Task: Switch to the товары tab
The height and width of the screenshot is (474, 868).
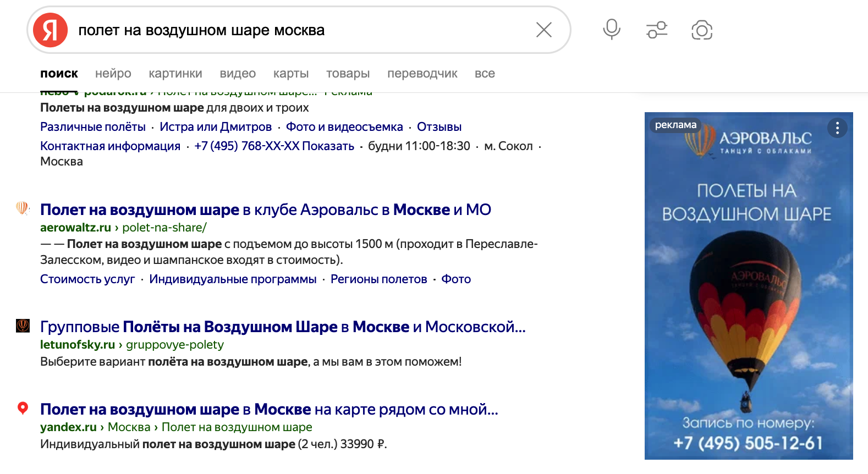Action: point(348,74)
